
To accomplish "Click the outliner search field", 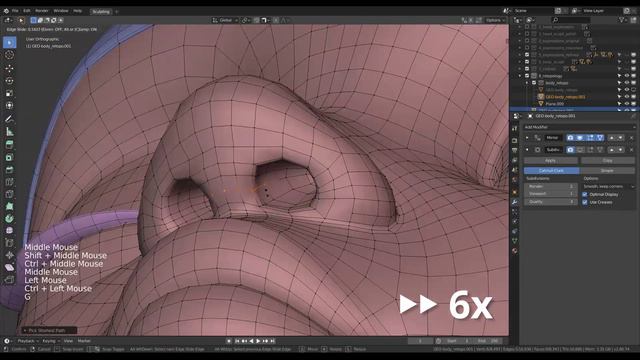I will click(571, 20).
